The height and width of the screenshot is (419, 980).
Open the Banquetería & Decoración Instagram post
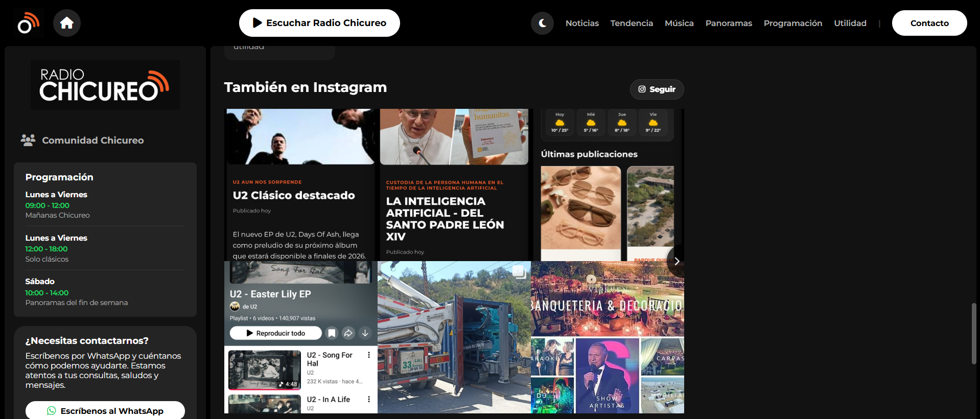[x=608, y=337]
